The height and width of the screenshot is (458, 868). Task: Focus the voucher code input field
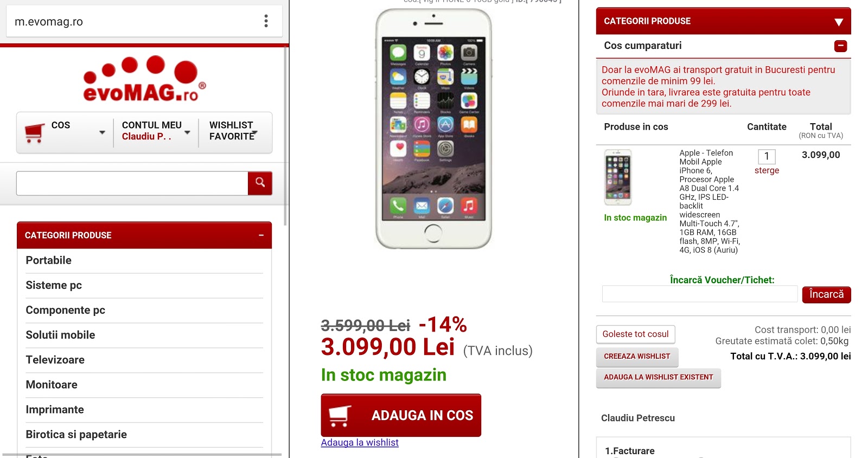[700, 294]
